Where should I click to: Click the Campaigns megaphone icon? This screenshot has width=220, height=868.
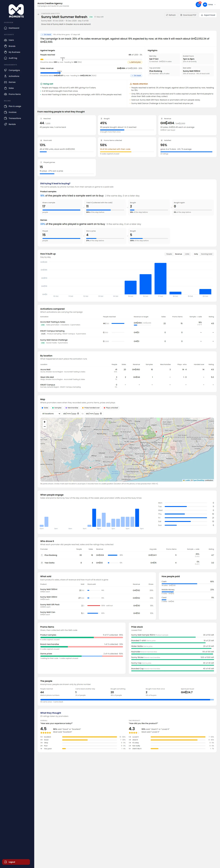tap(5, 70)
